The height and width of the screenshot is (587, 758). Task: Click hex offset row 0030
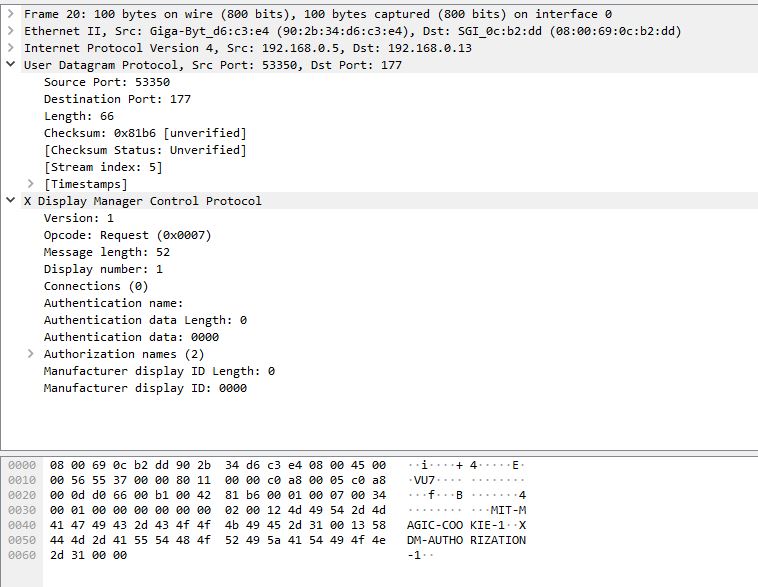click(22, 510)
